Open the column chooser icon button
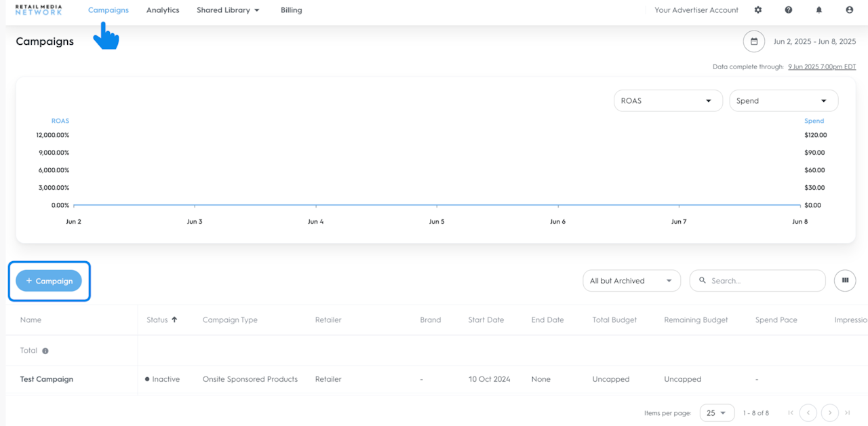The width and height of the screenshot is (868, 426). [845, 280]
